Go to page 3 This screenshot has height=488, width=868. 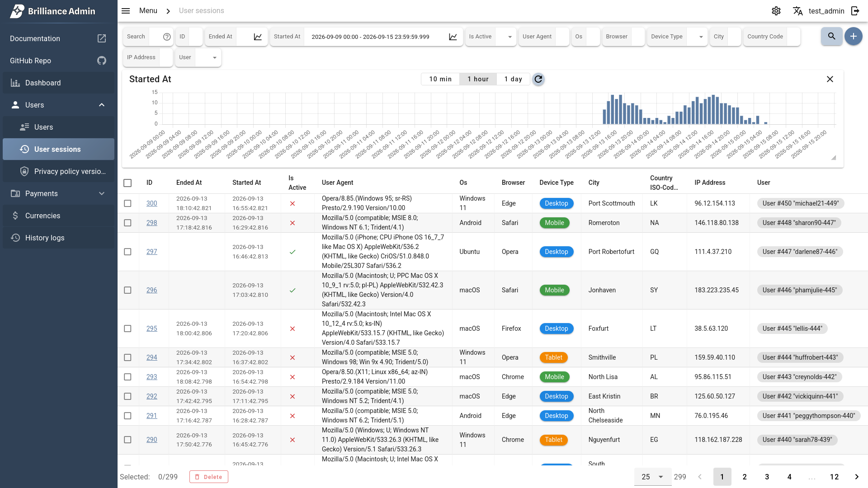point(767,477)
